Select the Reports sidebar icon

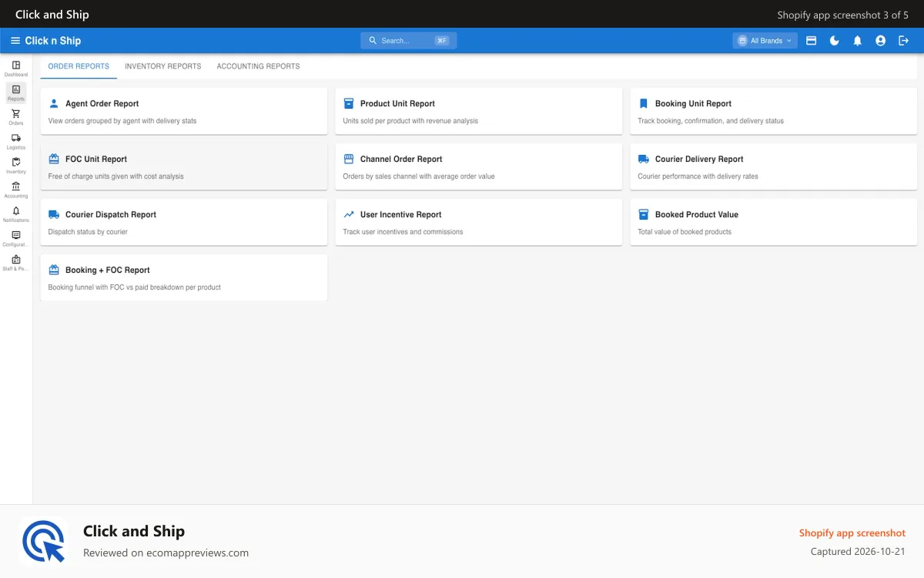(x=16, y=89)
